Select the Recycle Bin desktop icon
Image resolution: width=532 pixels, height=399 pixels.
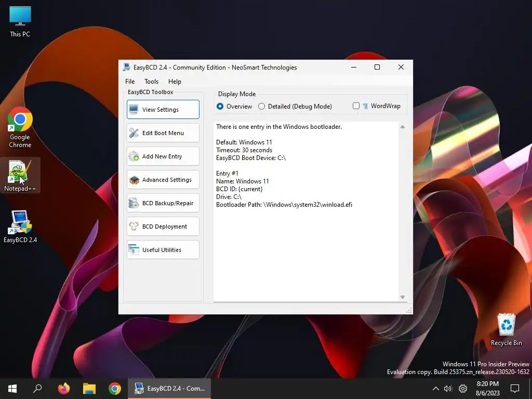(506, 329)
